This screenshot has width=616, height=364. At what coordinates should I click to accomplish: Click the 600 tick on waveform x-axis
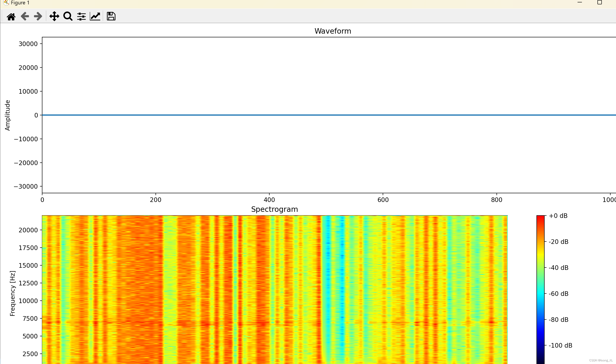click(383, 200)
